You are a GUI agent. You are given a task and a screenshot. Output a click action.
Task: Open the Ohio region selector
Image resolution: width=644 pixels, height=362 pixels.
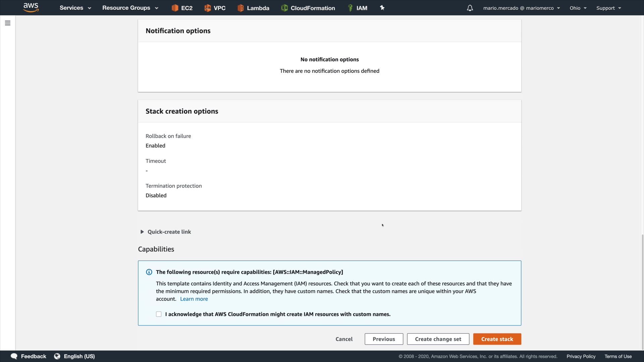click(578, 8)
